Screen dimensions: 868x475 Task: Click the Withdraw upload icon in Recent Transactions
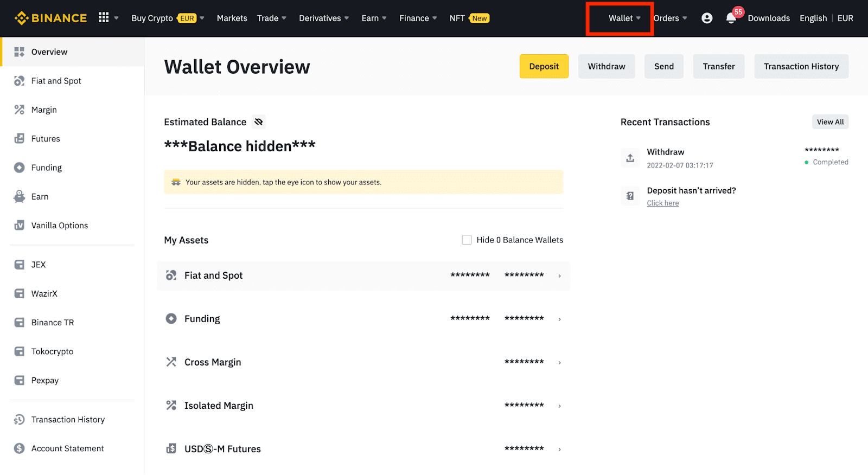coord(630,158)
